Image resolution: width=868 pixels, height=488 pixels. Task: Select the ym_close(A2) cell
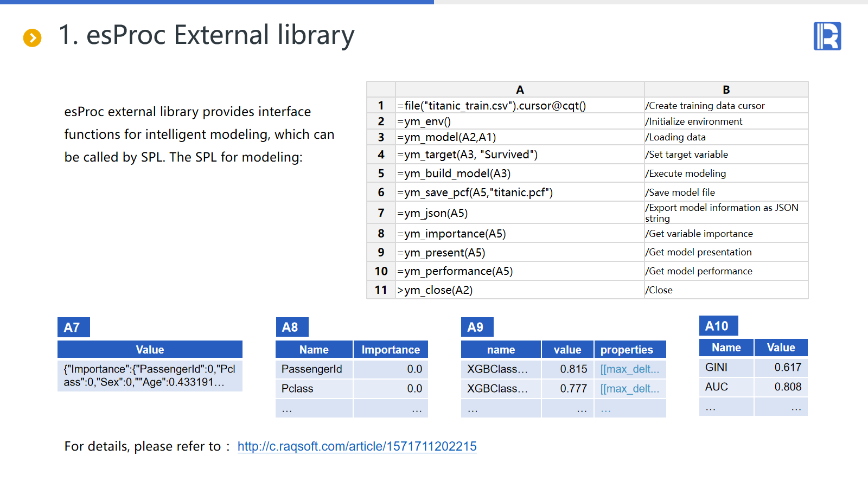pyautogui.click(x=520, y=290)
